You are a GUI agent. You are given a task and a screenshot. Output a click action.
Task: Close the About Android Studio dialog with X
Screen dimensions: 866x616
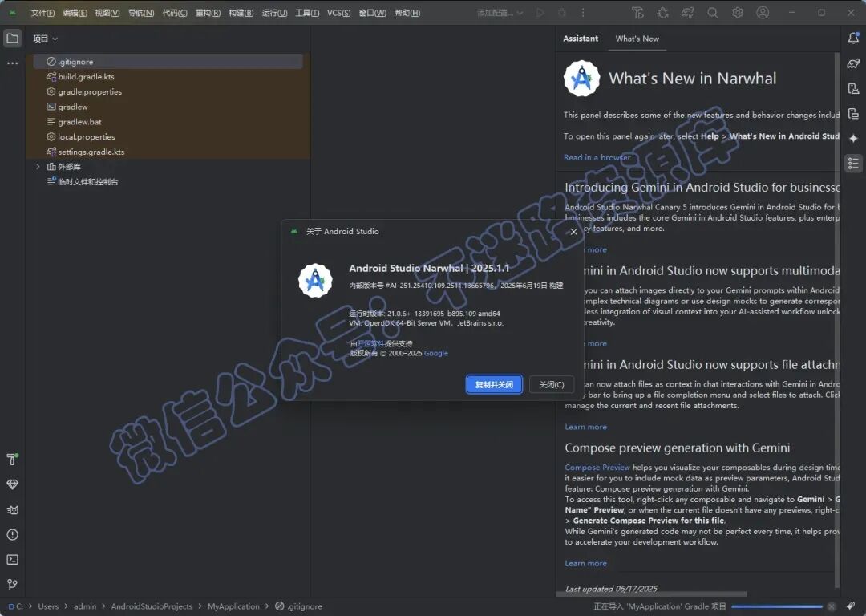click(574, 232)
